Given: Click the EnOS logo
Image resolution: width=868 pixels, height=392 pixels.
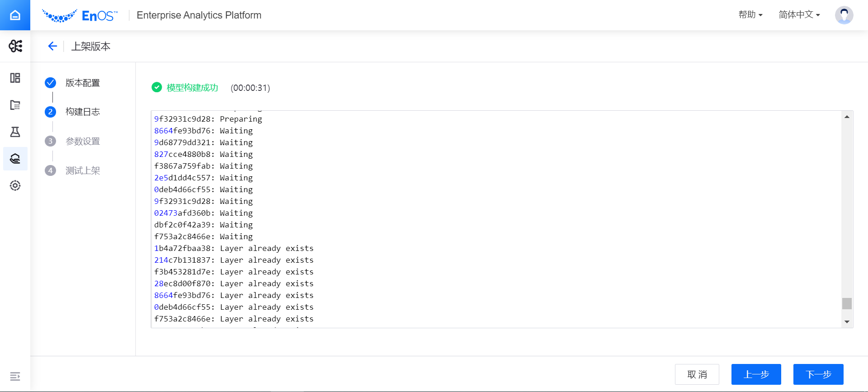Looking at the screenshot, I should (x=80, y=15).
